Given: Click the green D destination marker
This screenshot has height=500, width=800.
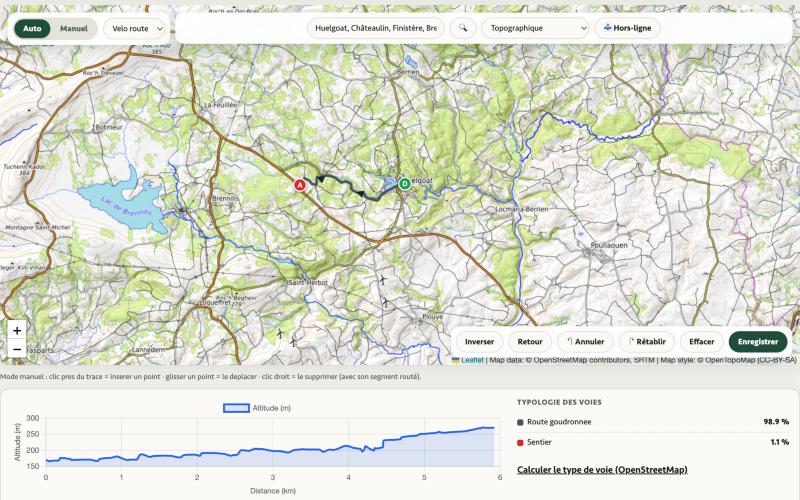Looking at the screenshot, I should point(405,184).
